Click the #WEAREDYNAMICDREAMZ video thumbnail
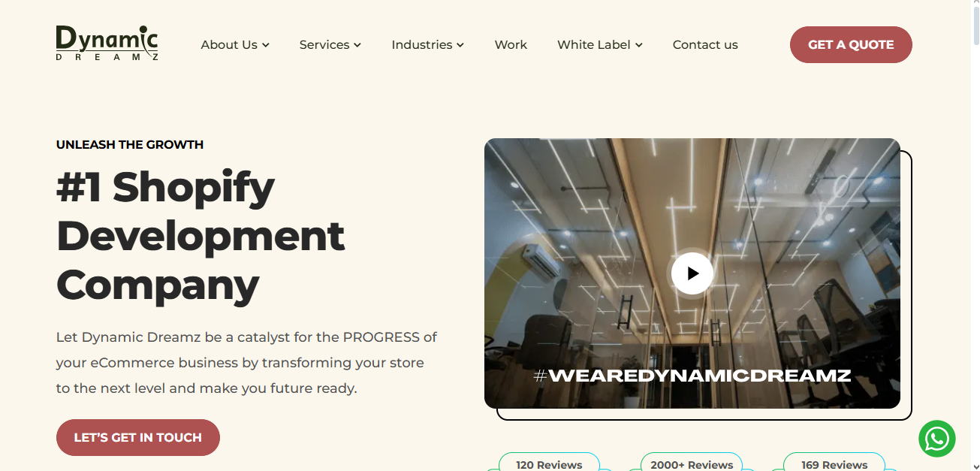 point(692,273)
